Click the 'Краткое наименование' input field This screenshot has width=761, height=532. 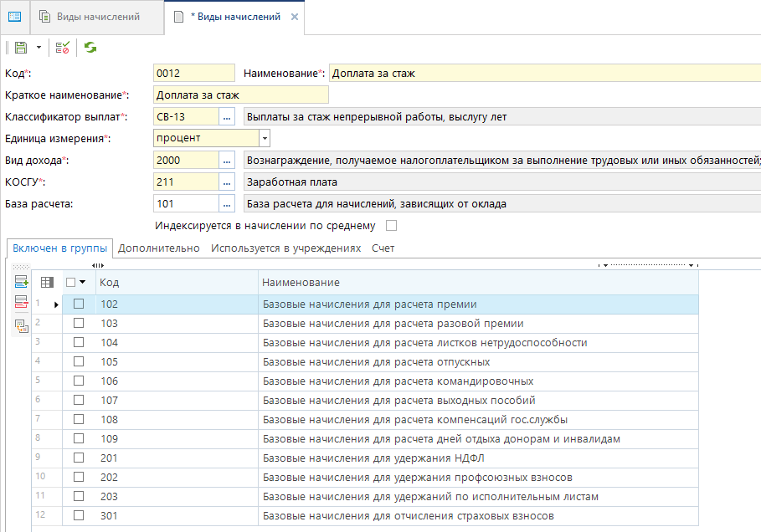point(241,95)
